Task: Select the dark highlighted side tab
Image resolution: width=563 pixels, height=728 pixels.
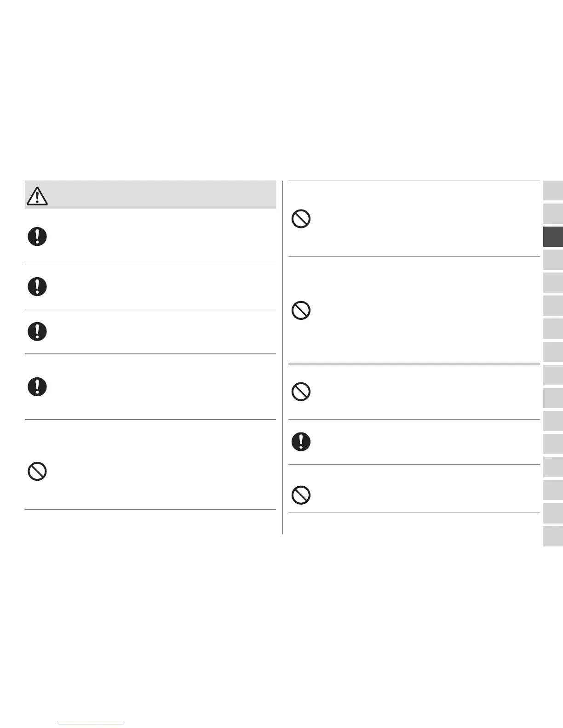Action: (x=553, y=237)
